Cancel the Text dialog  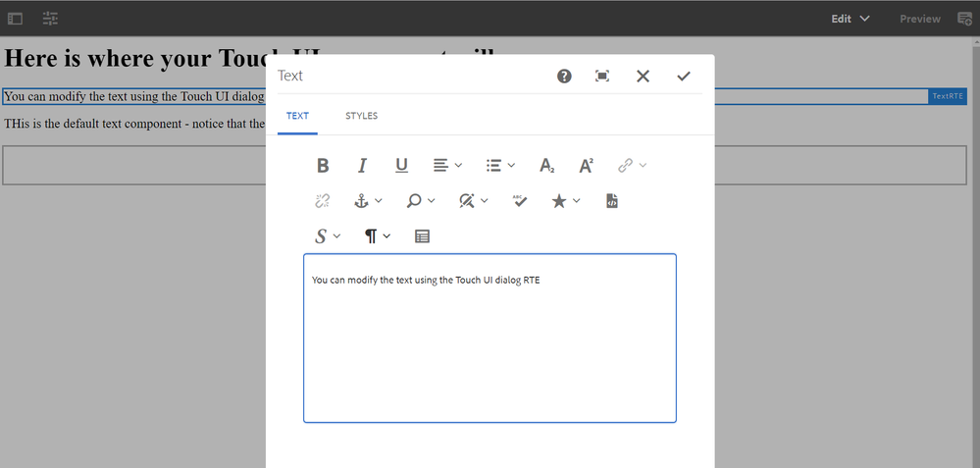[x=644, y=77]
